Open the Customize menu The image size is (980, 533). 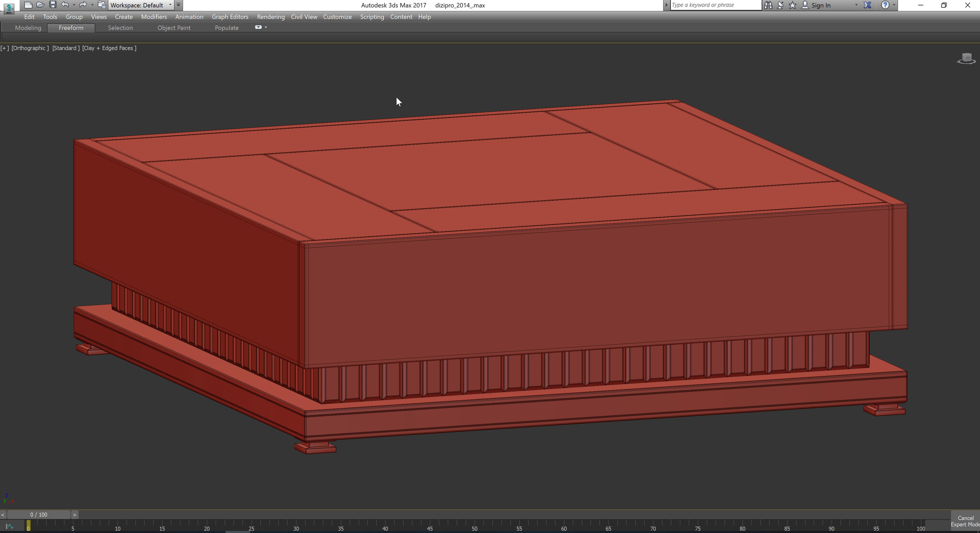pyautogui.click(x=337, y=17)
